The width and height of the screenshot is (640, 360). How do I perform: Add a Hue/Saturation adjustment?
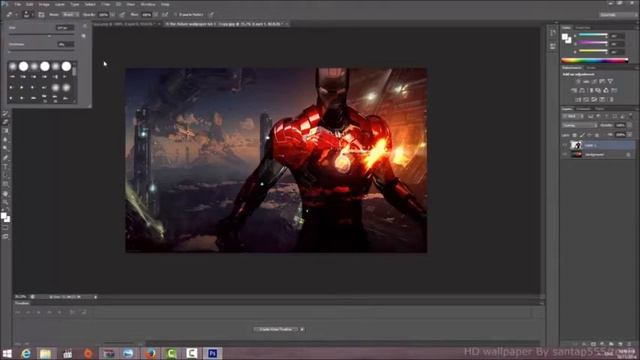574,91
